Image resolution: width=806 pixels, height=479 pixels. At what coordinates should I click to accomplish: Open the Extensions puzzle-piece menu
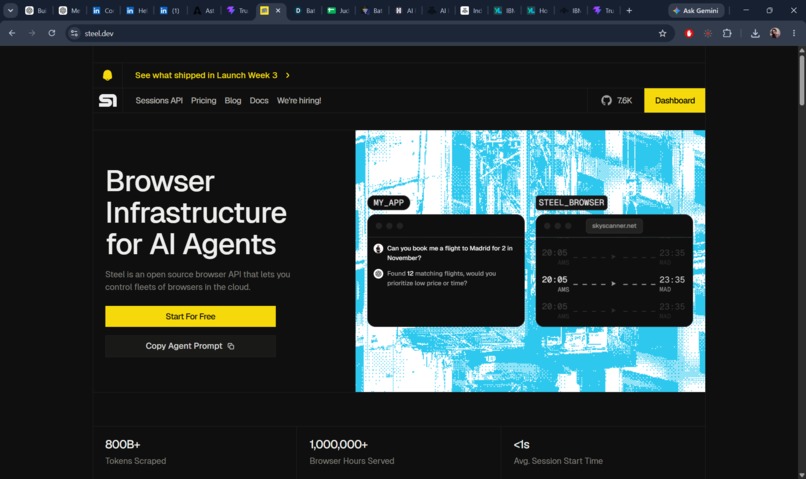point(727,33)
